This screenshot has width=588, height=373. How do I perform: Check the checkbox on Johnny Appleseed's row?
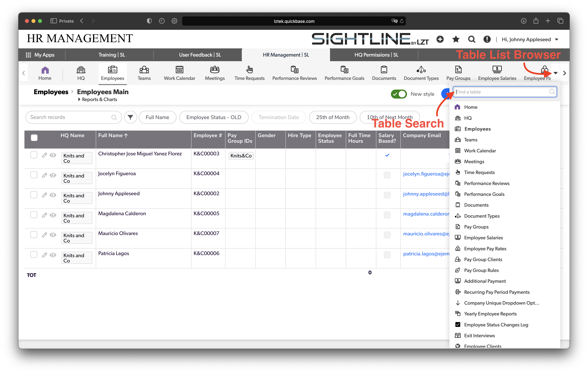[x=34, y=195]
